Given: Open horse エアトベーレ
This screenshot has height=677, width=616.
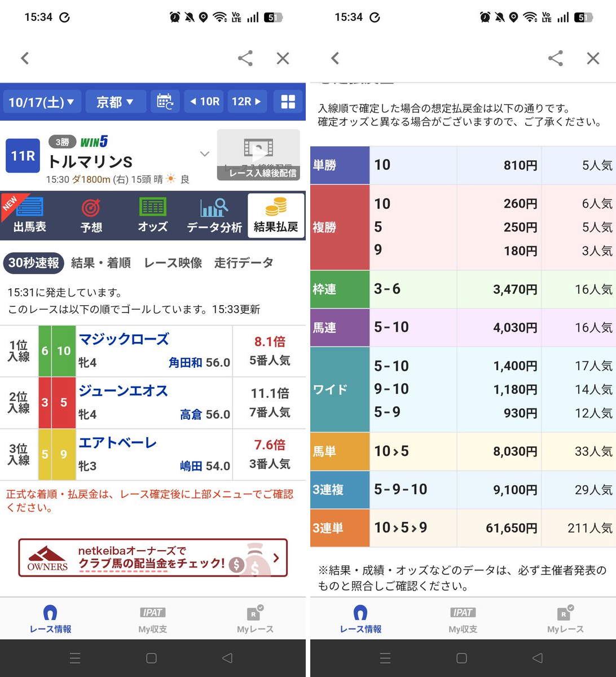Looking at the screenshot, I should click(117, 443).
